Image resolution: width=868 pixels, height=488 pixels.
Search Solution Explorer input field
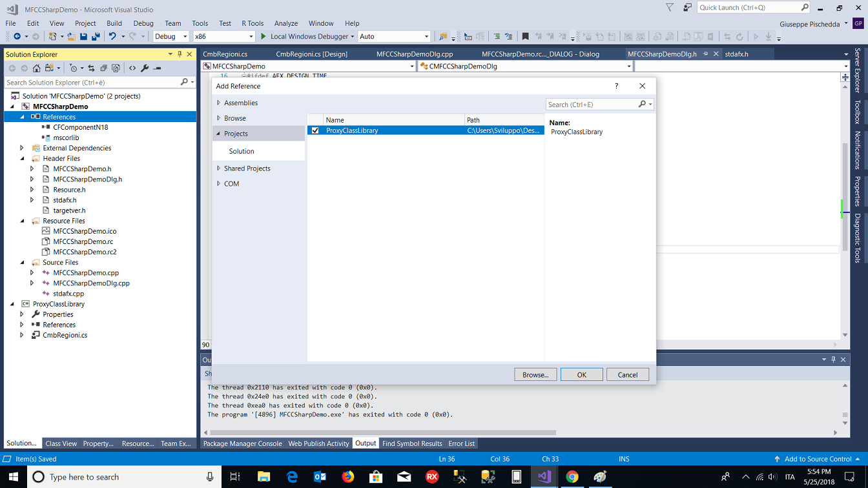(93, 83)
